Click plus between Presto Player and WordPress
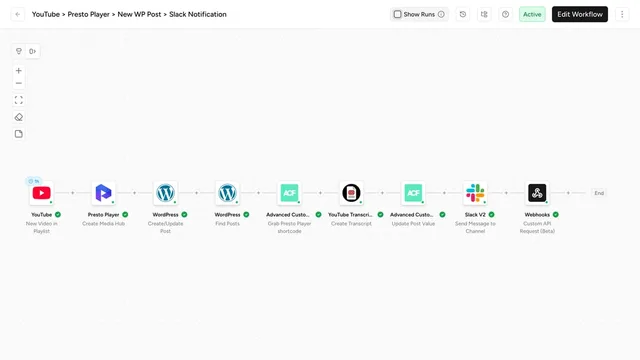Screen dimensions: 640x360 click(x=134, y=193)
